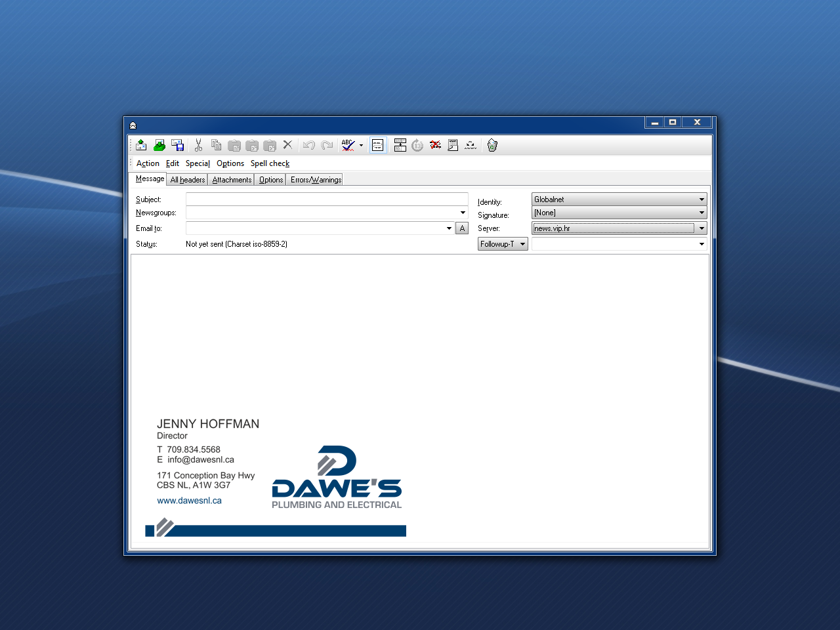Delete using the X toolbar icon
Image resolution: width=840 pixels, height=630 pixels.
(287, 145)
